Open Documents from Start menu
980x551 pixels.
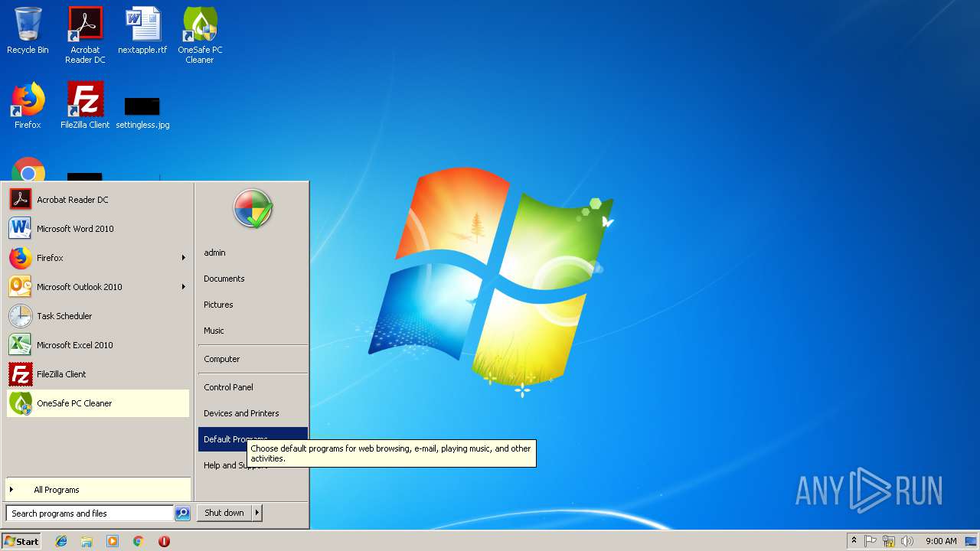click(x=253, y=279)
